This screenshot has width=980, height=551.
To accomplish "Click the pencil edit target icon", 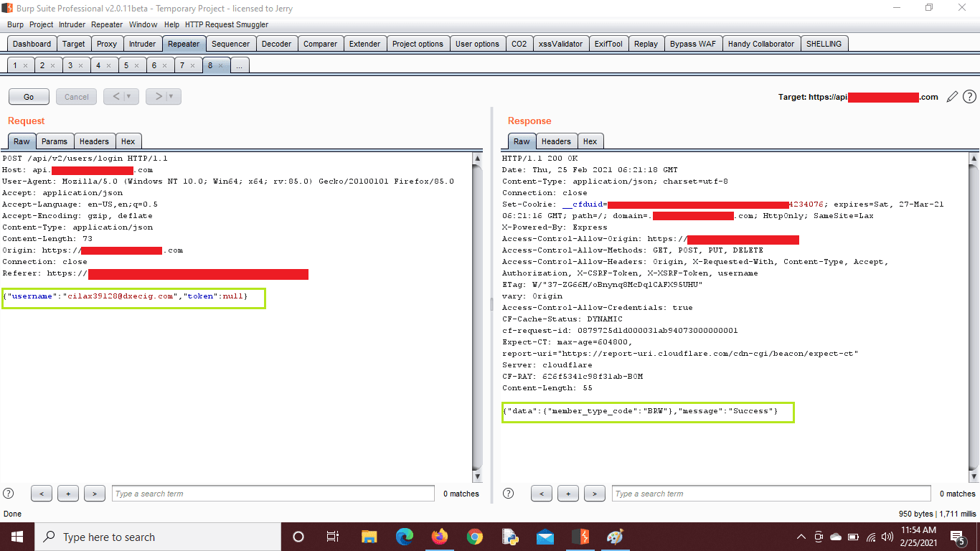I will tap(953, 97).
